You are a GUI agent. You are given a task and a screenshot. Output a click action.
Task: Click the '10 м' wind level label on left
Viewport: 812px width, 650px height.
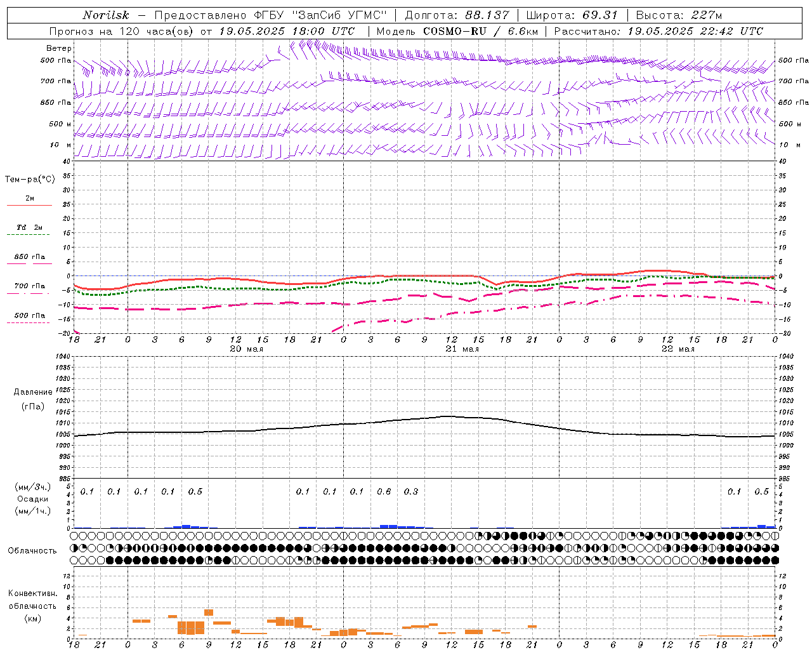click(61, 145)
